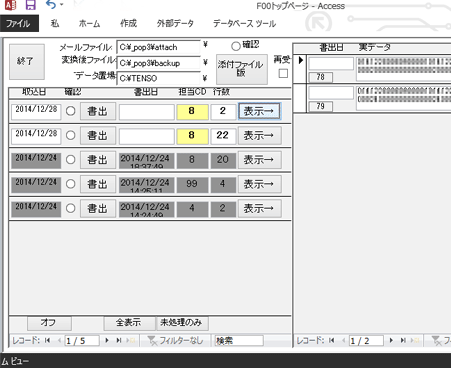Click the Save icon in the title bar
451x368 pixels.
(30, 5)
